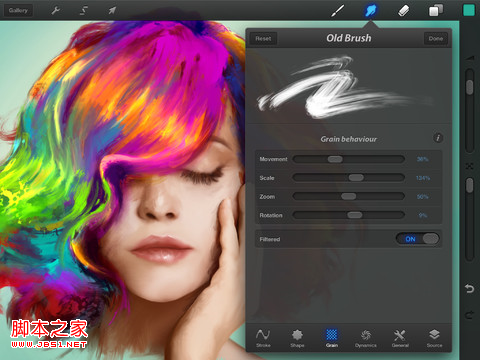The image size is (480, 360).
Task: Adjust the Zoom slider
Action: tap(349, 197)
